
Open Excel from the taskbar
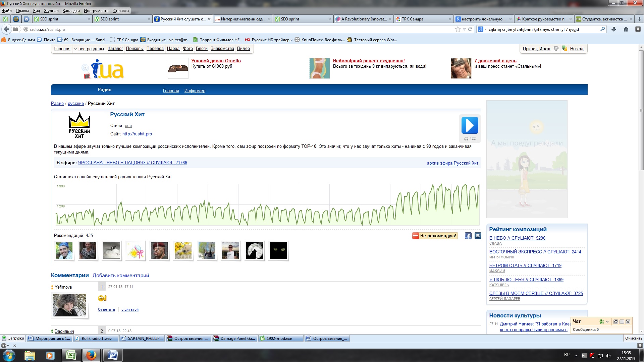tap(71, 355)
